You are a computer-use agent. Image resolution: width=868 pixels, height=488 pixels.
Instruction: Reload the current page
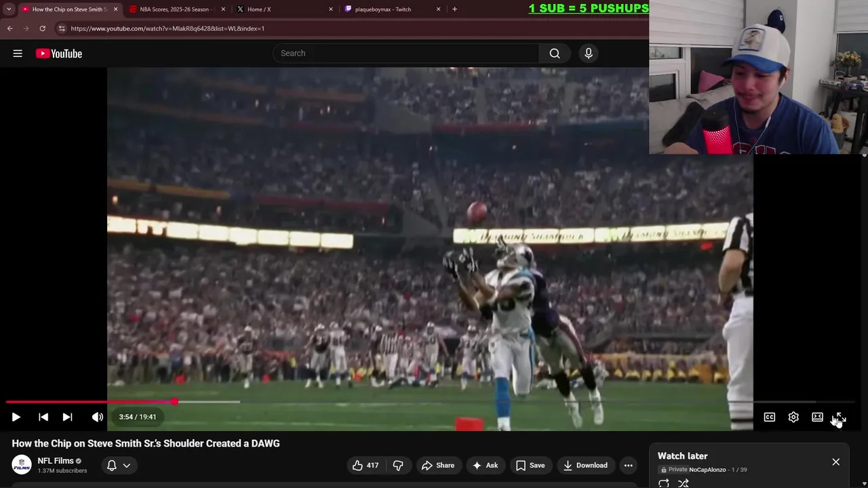pos(42,28)
